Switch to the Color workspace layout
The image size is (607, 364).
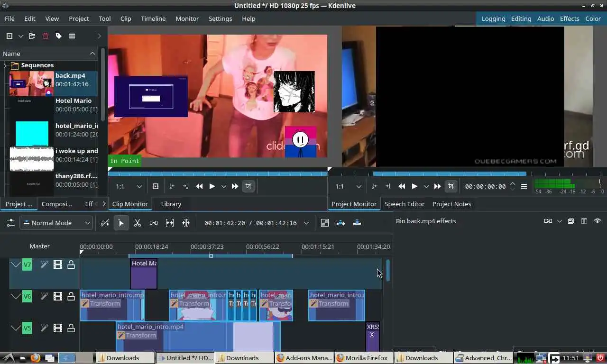[593, 18]
